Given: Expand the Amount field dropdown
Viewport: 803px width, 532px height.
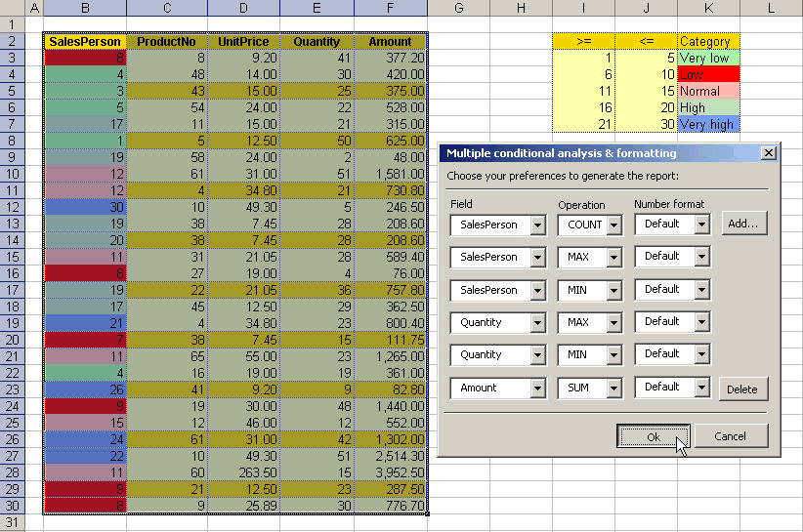Looking at the screenshot, I should coord(537,389).
